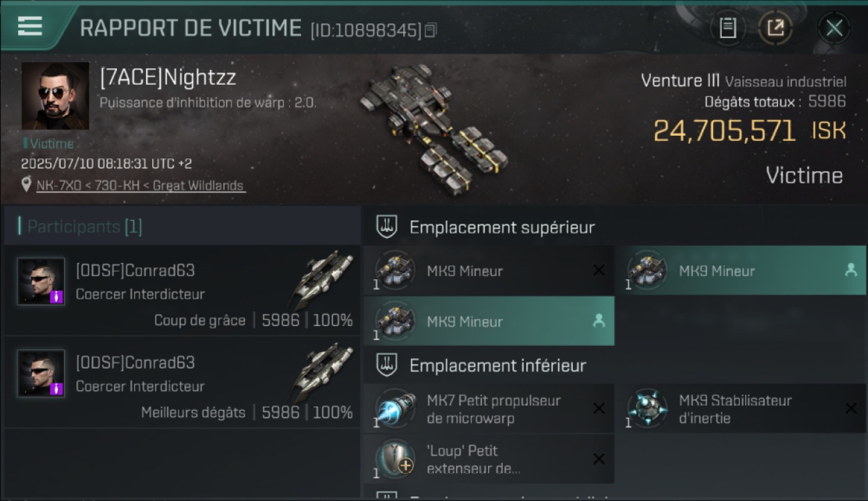
Task: Open the hamburger menu icon
Action: (x=29, y=26)
